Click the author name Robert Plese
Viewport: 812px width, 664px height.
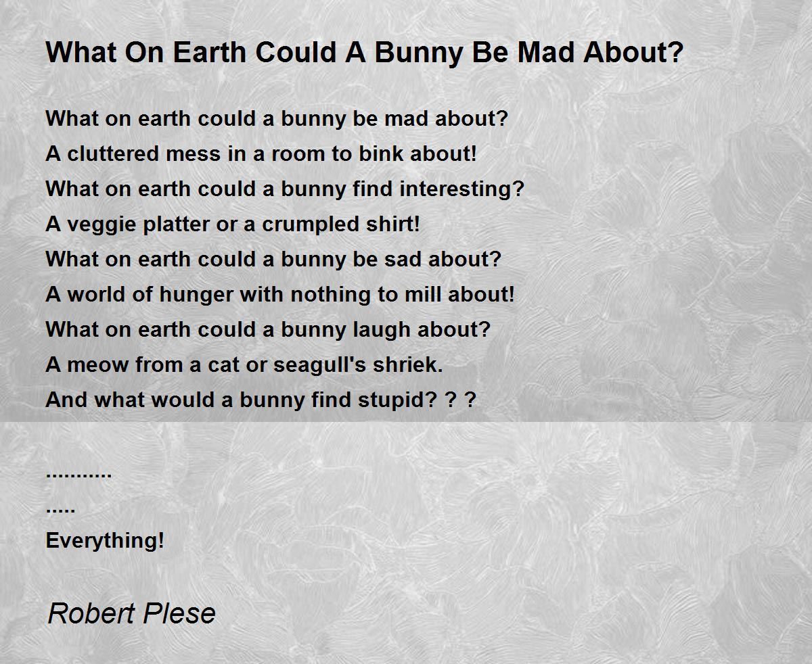[132, 613]
